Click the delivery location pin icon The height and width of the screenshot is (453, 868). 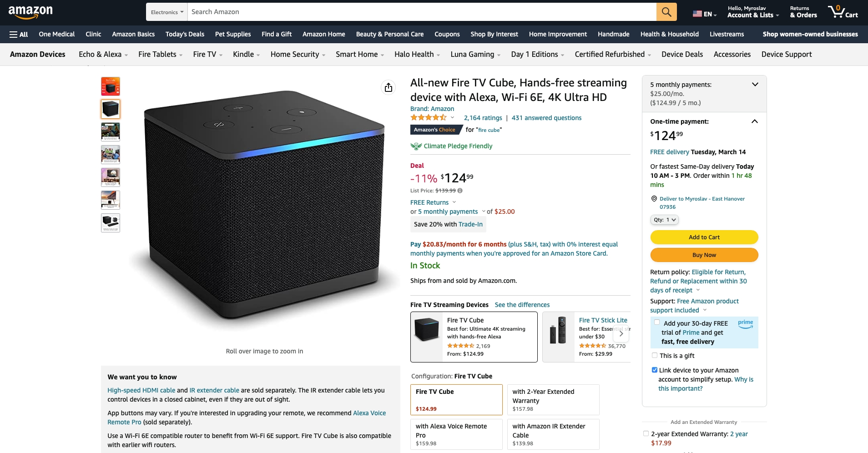click(x=654, y=199)
